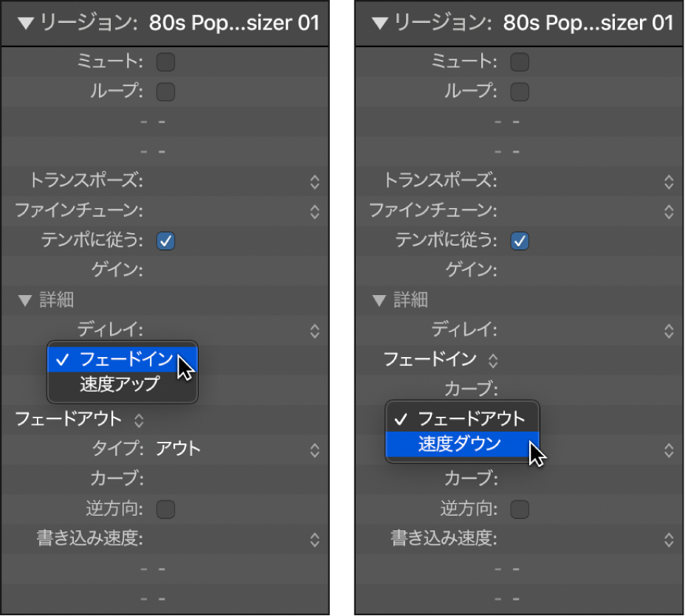
Task: Click ファインチューン stepper arrows in right panel
Action: point(669,212)
